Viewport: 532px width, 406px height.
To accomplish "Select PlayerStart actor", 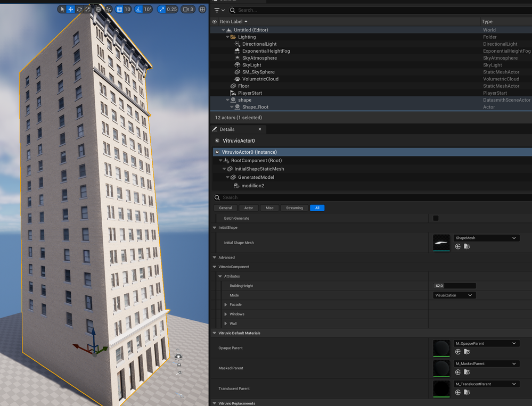I will 250,93.
